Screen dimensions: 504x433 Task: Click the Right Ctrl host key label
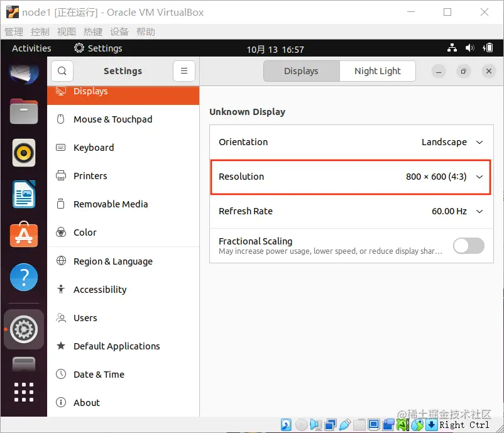pos(464,425)
